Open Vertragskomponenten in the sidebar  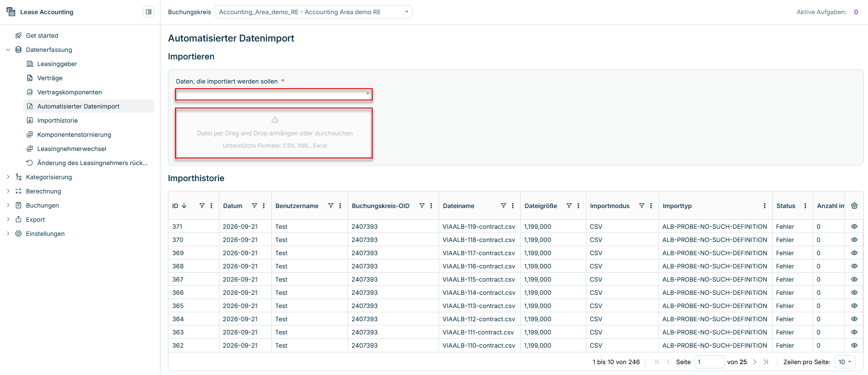tap(69, 92)
